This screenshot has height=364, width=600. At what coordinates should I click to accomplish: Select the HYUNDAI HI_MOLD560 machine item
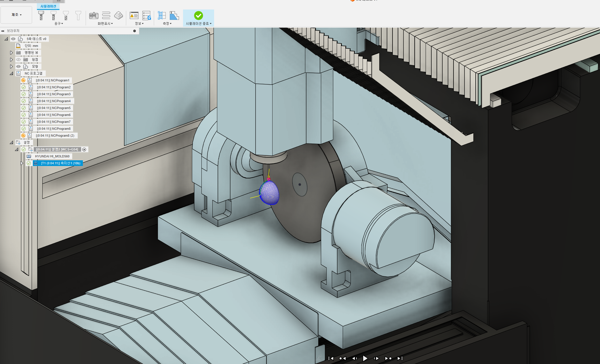[x=53, y=156]
